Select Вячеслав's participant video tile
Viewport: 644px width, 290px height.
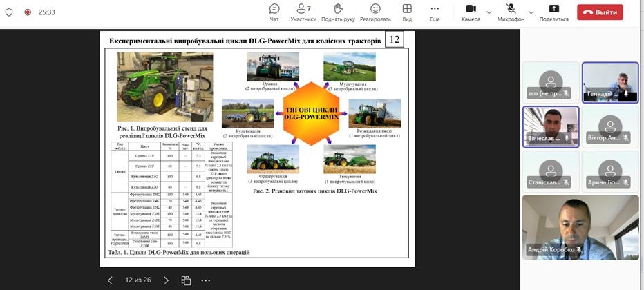pos(551,126)
